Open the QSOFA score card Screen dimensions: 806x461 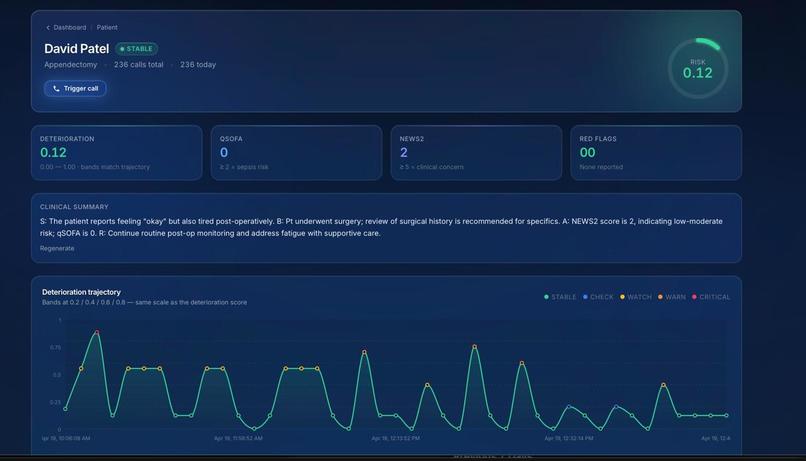tap(297, 153)
